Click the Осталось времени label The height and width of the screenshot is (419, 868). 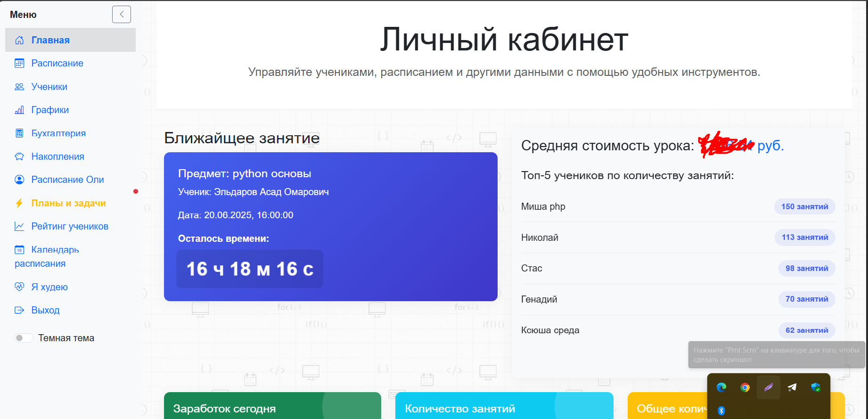click(x=223, y=238)
